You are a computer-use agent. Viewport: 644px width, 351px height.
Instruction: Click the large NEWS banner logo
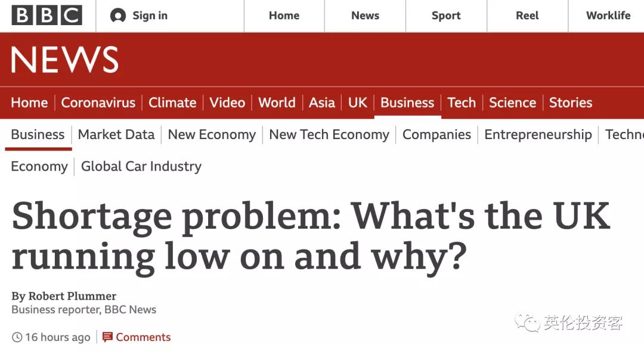pyautogui.click(x=64, y=60)
